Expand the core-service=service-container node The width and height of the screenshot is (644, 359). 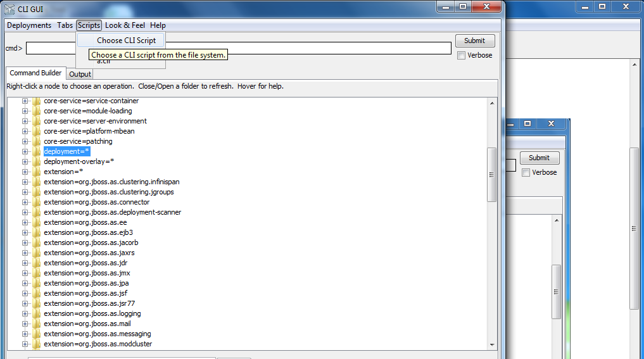pos(25,101)
